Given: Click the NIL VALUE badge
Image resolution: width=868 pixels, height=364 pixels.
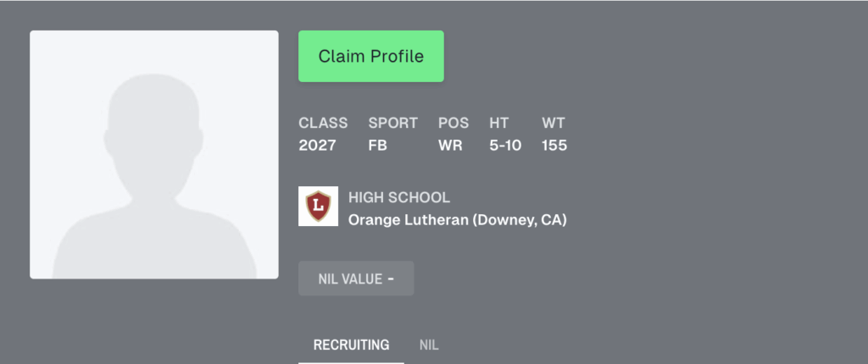Looking at the screenshot, I should (356, 279).
